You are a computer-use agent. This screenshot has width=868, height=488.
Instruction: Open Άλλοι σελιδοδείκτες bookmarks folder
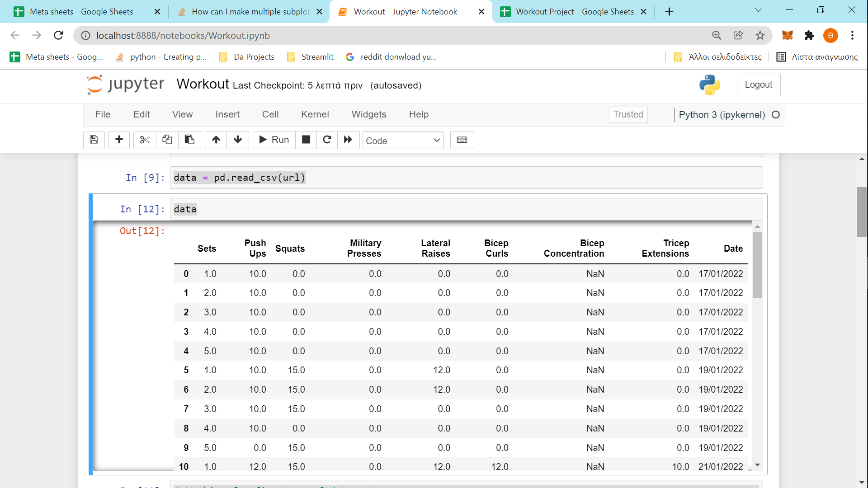point(717,57)
